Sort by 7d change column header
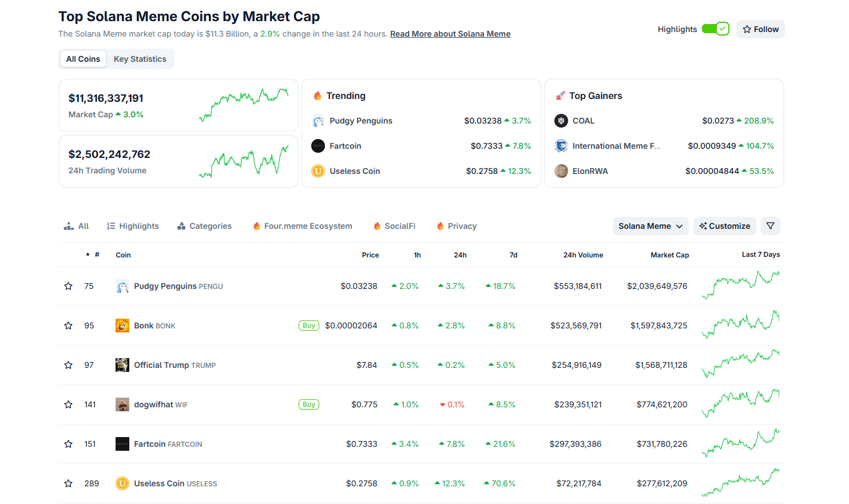The width and height of the screenshot is (849, 504). point(513,255)
